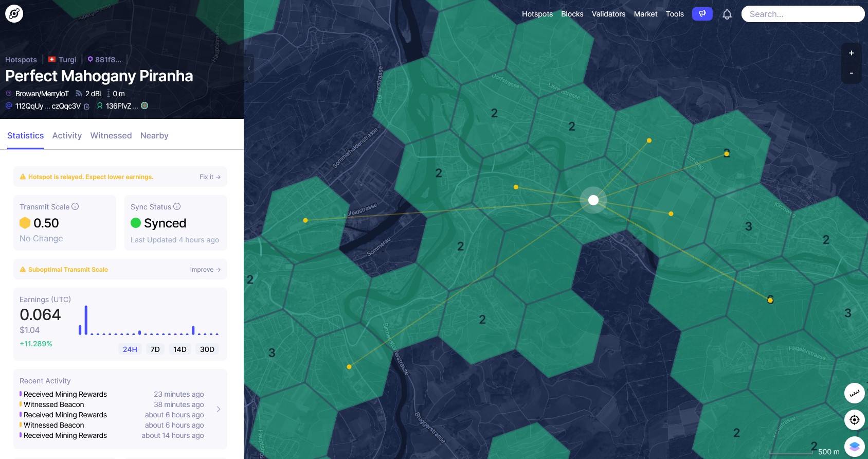Screen dimensions: 868x459
Task: Select 30D earnings range
Action: pos(207,349)
